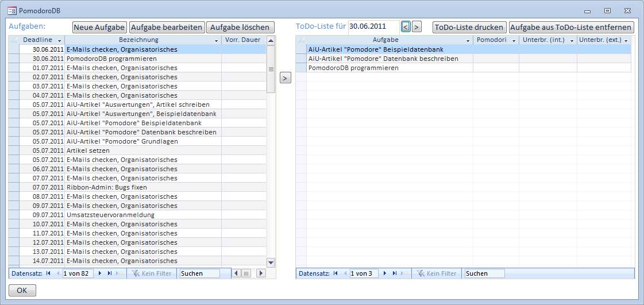
Task: Open the Bezeichnung column filter dropdown
Action: click(x=216, y=40)
